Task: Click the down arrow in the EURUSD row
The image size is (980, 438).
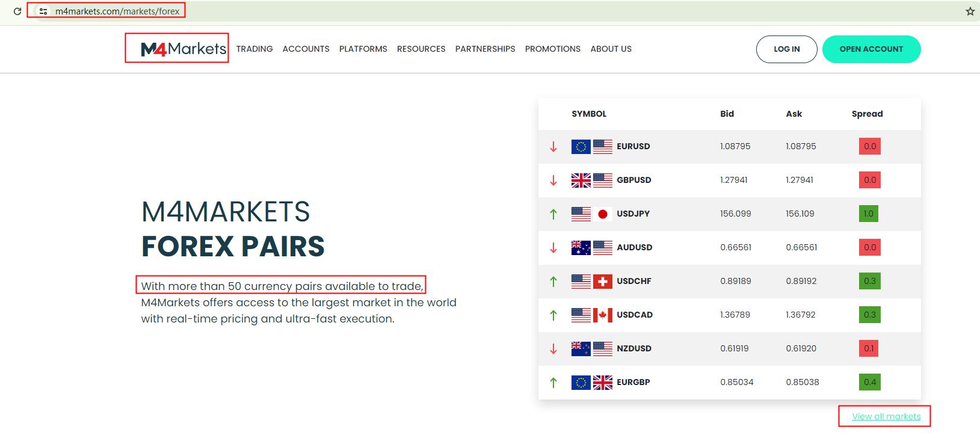Action: coord(553,146)
